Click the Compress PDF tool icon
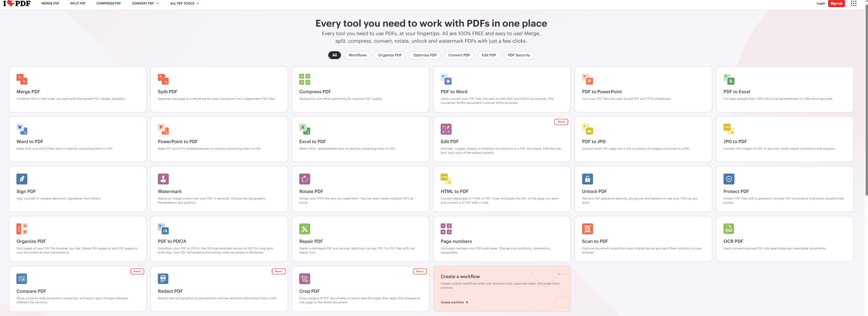The image size is (868, 316). point(305,79)
